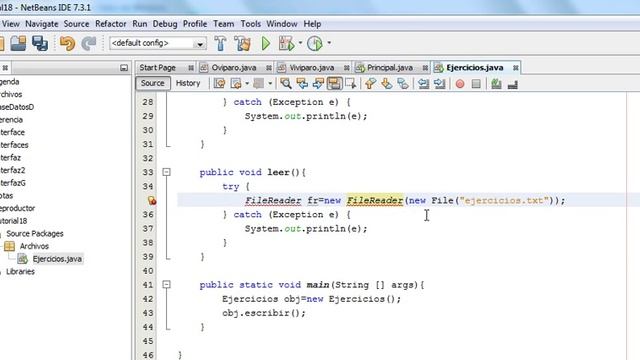Switch to the Viviparo.java tab
The height and width of the screenshot is (360, 640).
[312, 67]
